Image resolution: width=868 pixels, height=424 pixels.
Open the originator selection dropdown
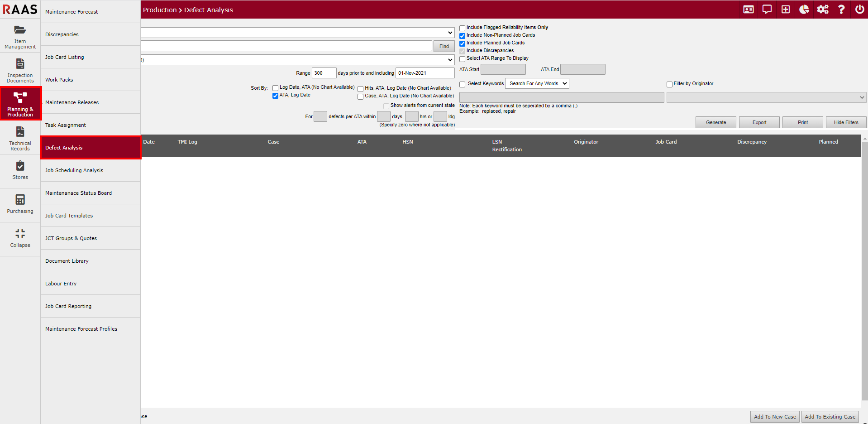click(x=766, y=97)
